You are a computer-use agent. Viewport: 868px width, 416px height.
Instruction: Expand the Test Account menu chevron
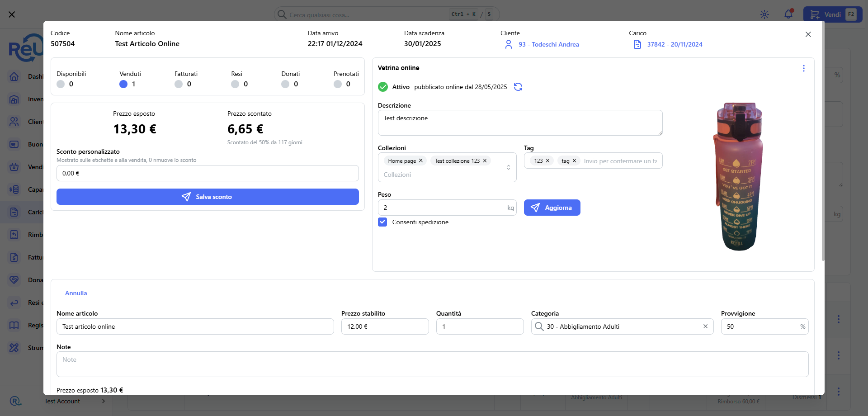(x=104, y=401)
